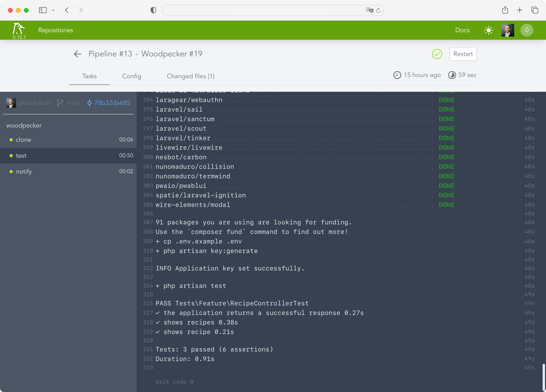546x392 pixels.
Task: Click the green pipeline success status icon
Action: pyautogui.click(x=437, y=54)
